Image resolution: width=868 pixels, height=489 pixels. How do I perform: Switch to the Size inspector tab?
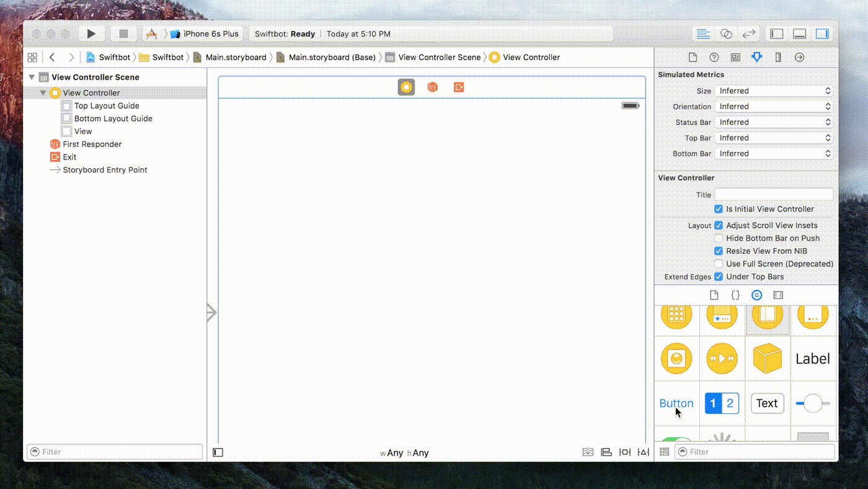[778, 57]
